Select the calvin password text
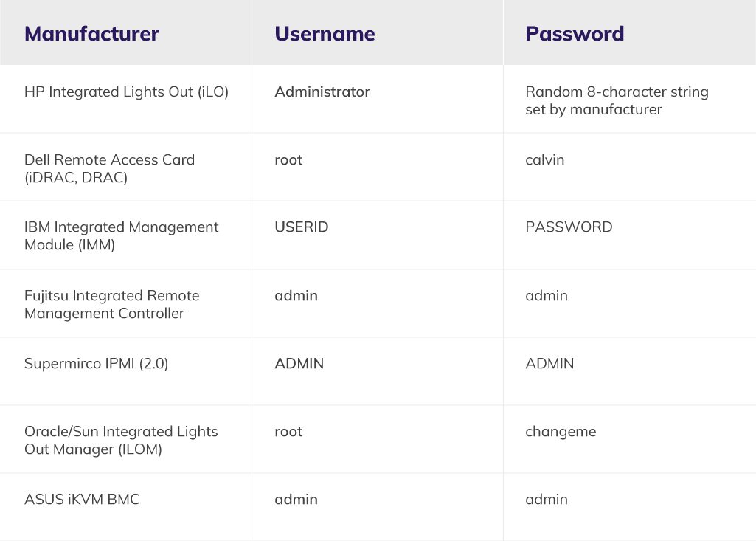The width and height of the screenshot is (756, 541). [544, 160]
